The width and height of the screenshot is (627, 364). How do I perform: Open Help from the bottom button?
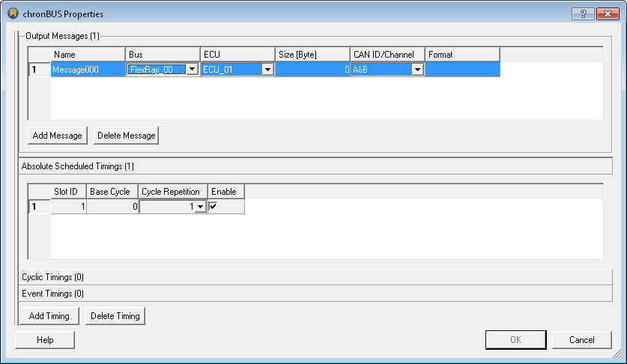[45, 340]
